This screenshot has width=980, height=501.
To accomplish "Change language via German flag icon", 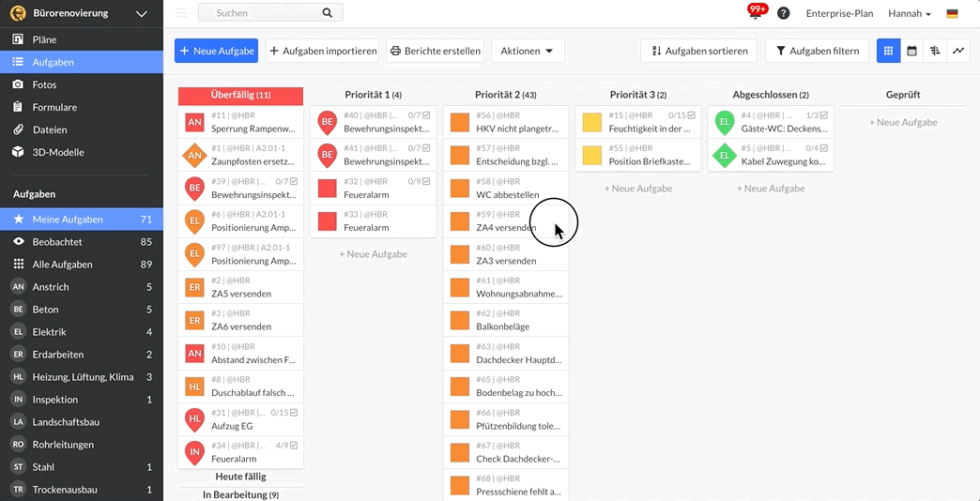I will coord(952,13).
